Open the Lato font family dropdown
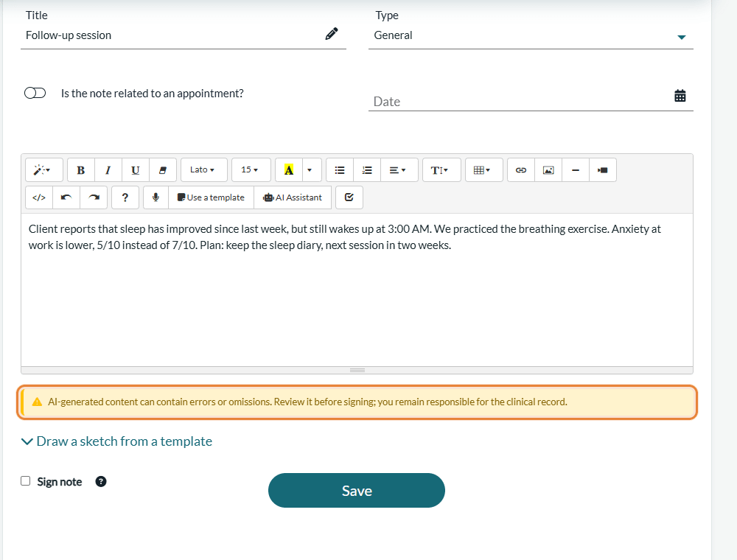The height and width of the screenshot is (560, 737). click(203, 170)
